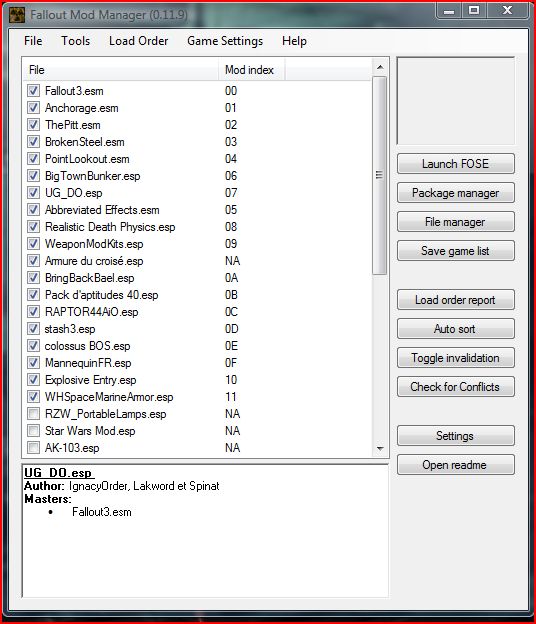This screenshot has height=624, width=536.
Task: Toggle the Explosive Entry.esp checkbox
Action: point(33,380)
